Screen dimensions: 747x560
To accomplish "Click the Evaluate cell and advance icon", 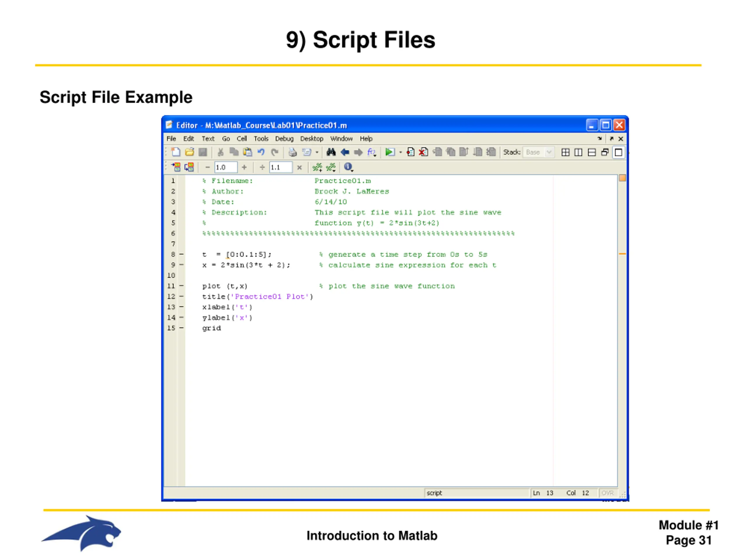I will coord(189,167).
